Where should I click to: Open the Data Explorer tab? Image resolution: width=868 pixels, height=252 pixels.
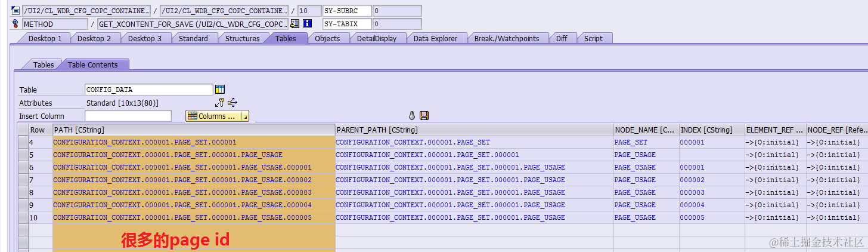[435, 38]
